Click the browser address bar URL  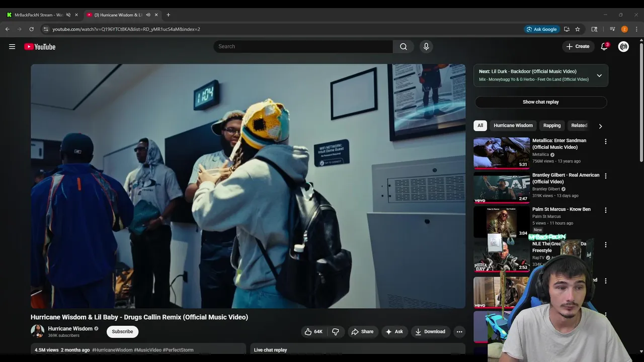(x=126, y=29)
